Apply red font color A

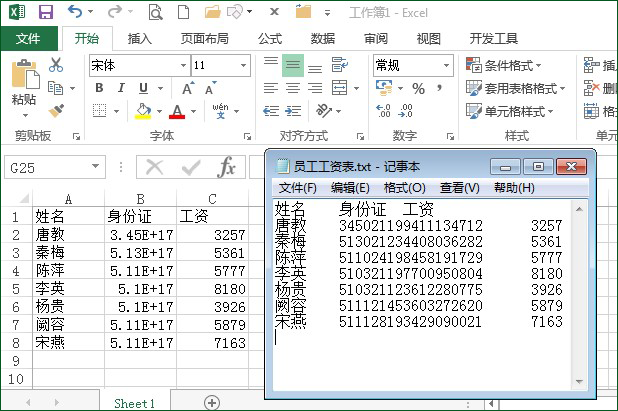click(x=177, y=111)
